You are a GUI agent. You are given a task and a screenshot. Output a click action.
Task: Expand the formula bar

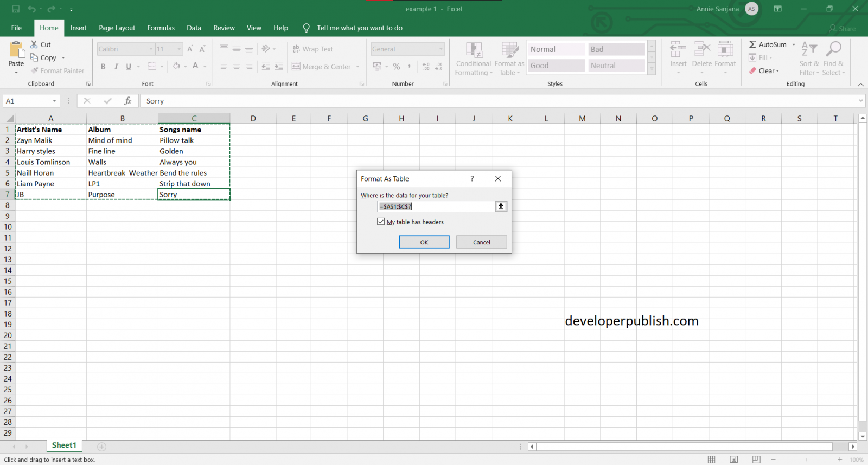coord(860,101)
